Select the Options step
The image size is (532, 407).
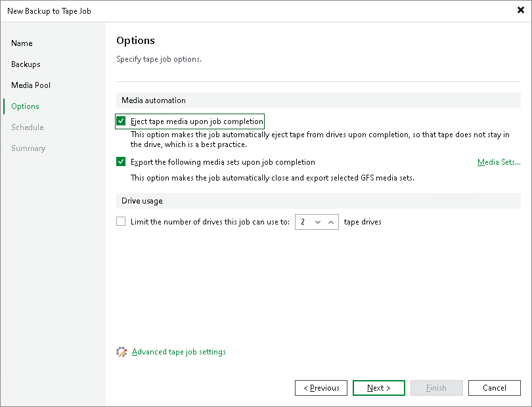click(x=25, y=106)
